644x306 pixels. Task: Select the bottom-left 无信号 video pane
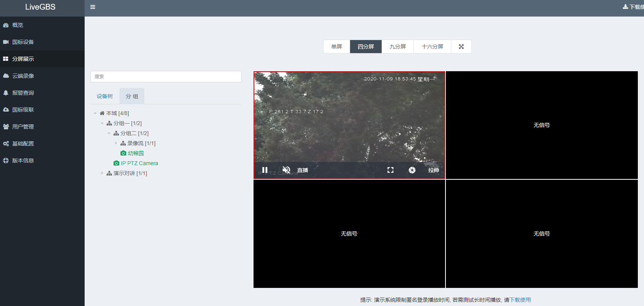point(349,234)
